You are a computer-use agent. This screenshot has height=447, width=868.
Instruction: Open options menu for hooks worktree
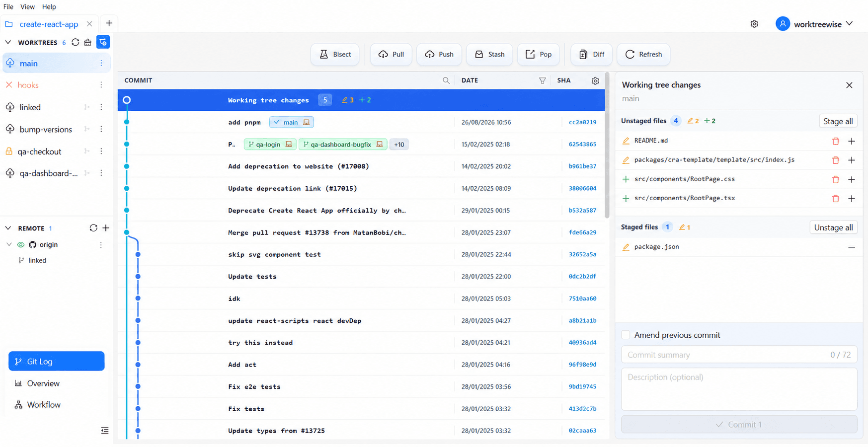pyautogui.click(x=101, y=85)
